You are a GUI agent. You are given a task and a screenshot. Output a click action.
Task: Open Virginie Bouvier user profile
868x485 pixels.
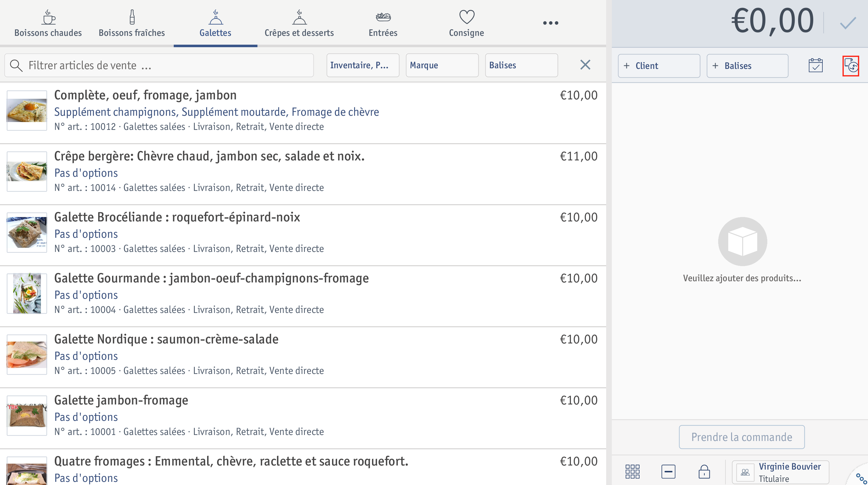[x=781, y=472]
